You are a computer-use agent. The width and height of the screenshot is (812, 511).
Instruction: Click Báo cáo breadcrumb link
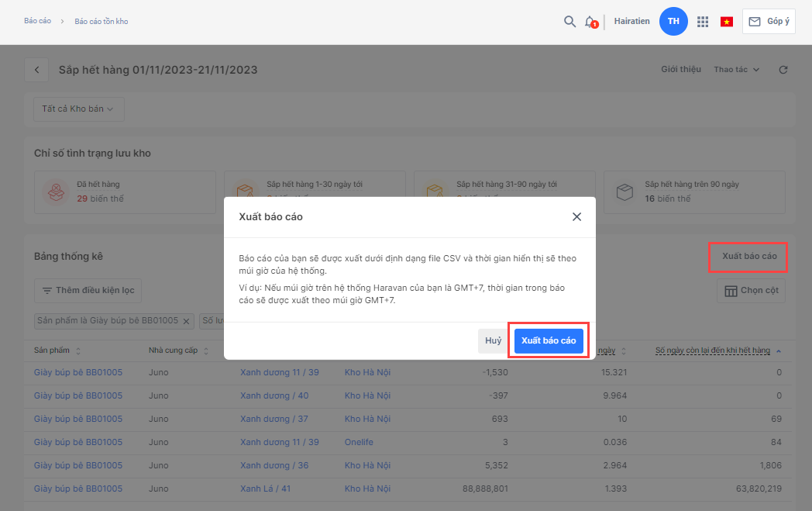coord(37,21)
